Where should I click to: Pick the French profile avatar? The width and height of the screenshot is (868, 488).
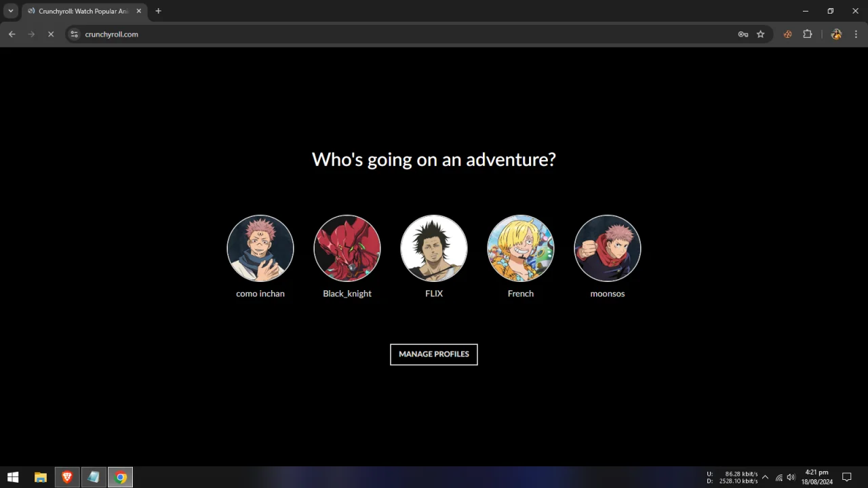521,248
